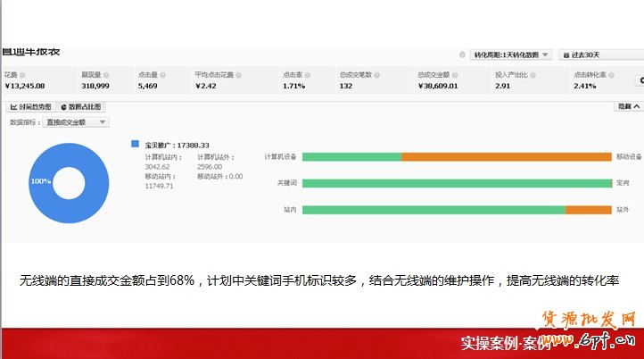Click help icon next to 总成交金额

456,75
